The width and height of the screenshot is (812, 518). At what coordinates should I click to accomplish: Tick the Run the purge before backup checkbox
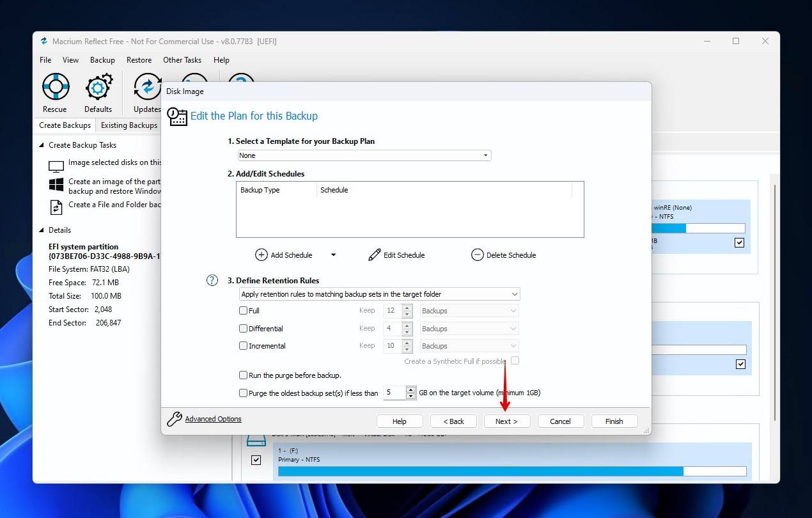click(243, 375)
